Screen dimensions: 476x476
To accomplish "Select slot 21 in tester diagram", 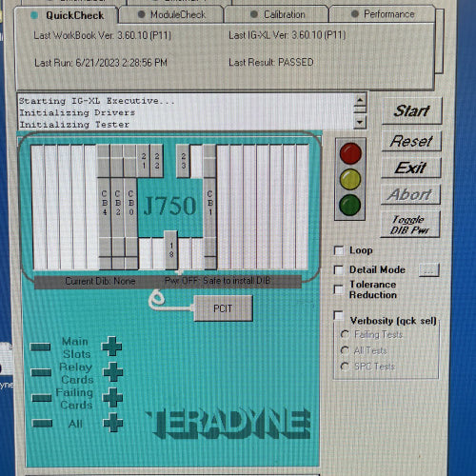I will pyautogui.click(x=144, y=161).
